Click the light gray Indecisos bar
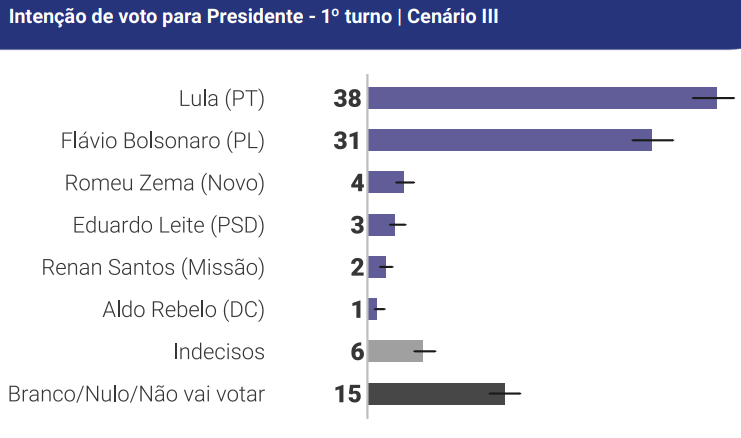Viewport: 741px width, 438px height. click(x=394, y=351)
